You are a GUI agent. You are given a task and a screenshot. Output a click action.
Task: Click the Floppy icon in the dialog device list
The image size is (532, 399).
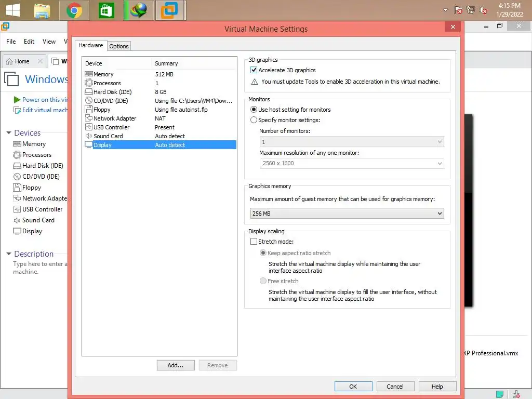click(88, 109)
